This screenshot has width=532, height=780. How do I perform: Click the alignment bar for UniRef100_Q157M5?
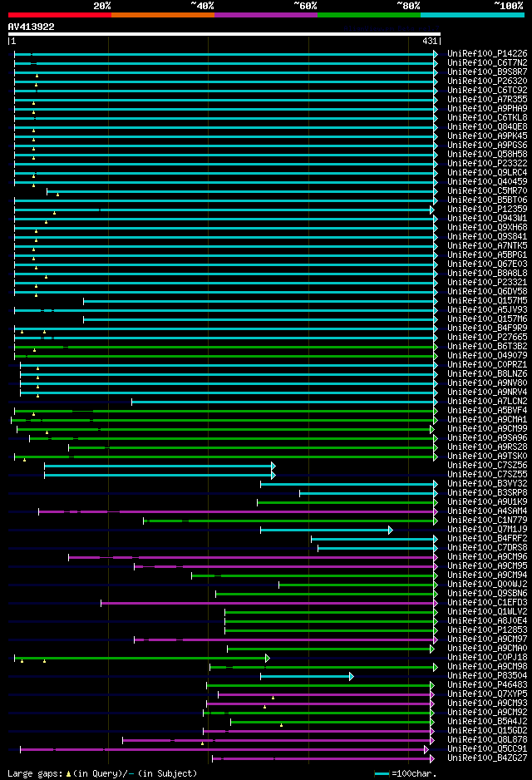pos(260,302)
